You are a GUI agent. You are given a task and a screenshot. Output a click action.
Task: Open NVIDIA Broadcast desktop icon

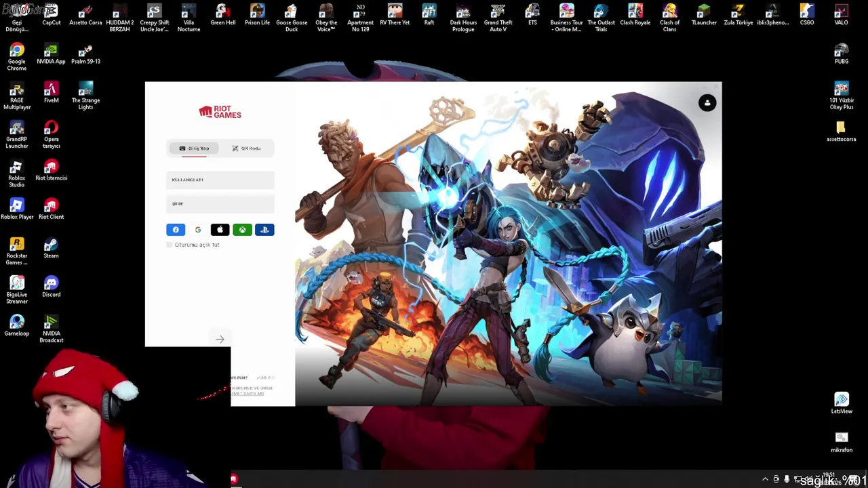tap(51, 329)
